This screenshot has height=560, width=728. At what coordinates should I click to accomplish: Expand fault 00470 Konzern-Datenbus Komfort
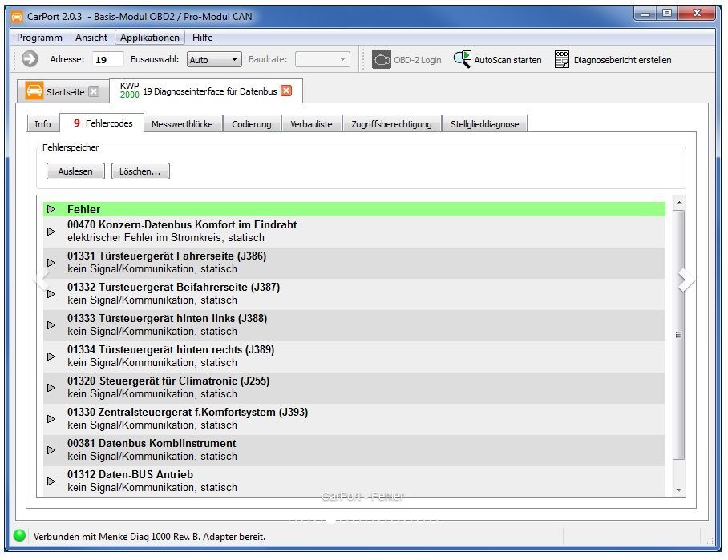(52, 232)
